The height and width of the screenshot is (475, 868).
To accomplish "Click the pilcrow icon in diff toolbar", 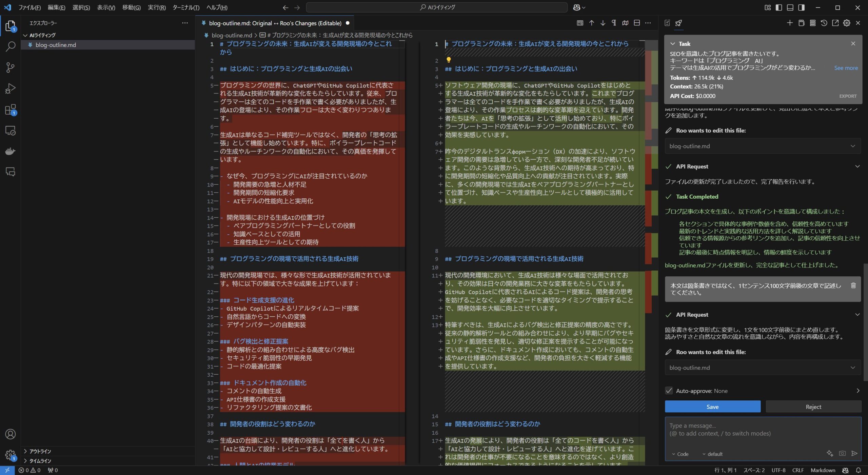I will point(614,23).
